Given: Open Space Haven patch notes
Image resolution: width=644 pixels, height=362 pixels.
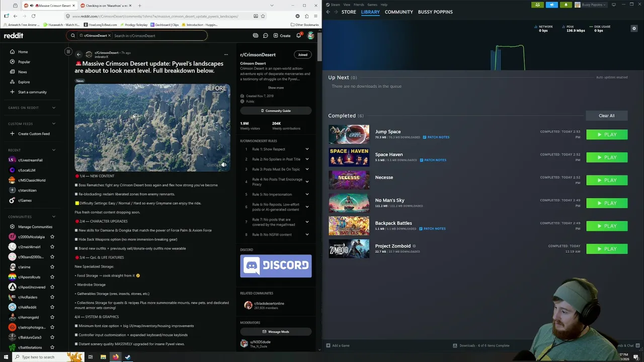Looking at the screenshot, I should coord(432,160).
